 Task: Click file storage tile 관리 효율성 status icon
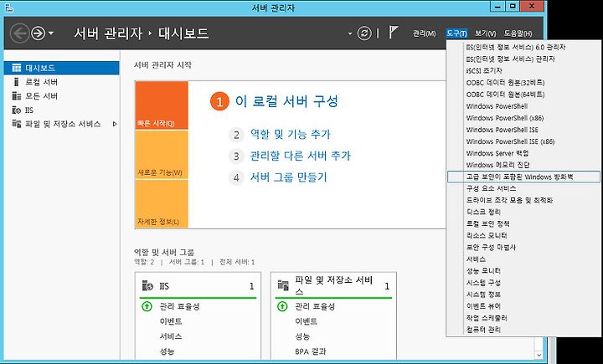pyautogui.click(x=282, y=306)
